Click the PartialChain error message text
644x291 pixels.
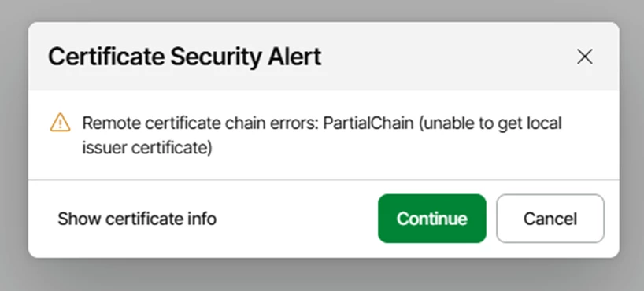tap(321, 135)
